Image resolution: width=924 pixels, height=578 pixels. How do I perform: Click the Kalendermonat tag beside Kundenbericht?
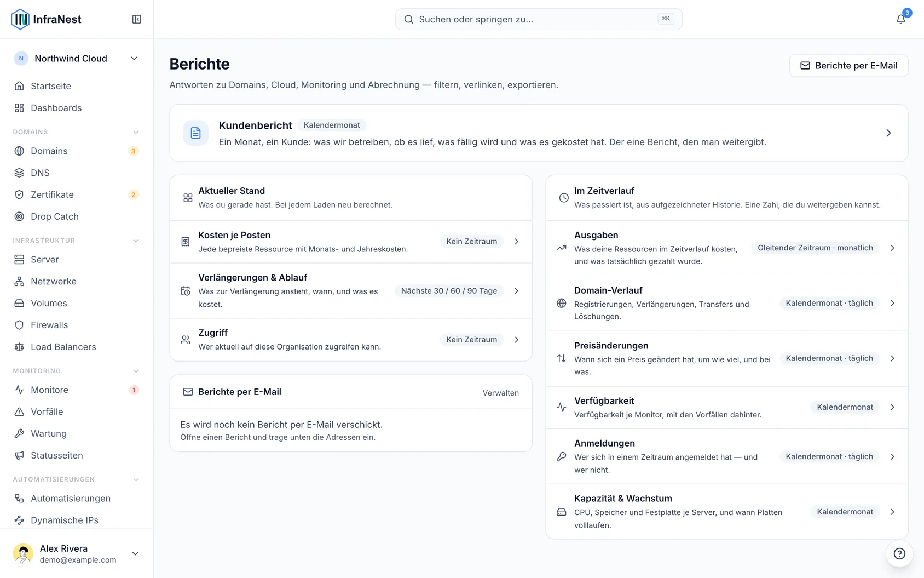(x=332, y=125)
